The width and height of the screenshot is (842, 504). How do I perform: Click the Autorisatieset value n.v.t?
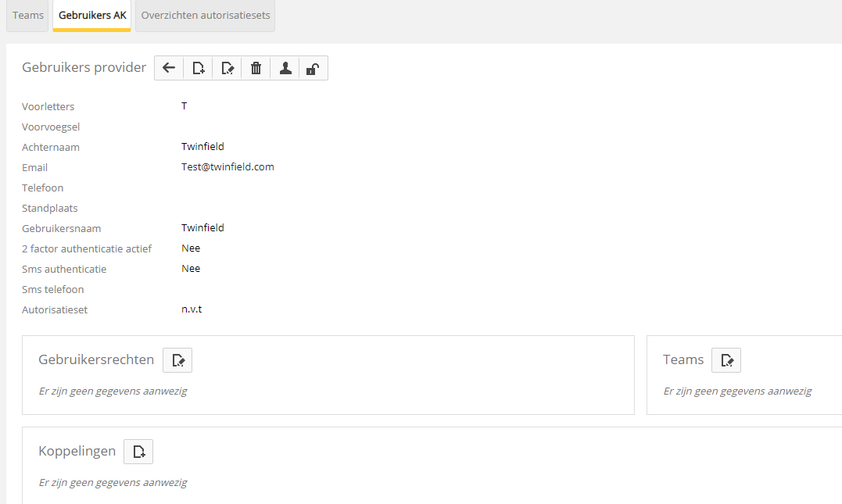pos(192,309)
